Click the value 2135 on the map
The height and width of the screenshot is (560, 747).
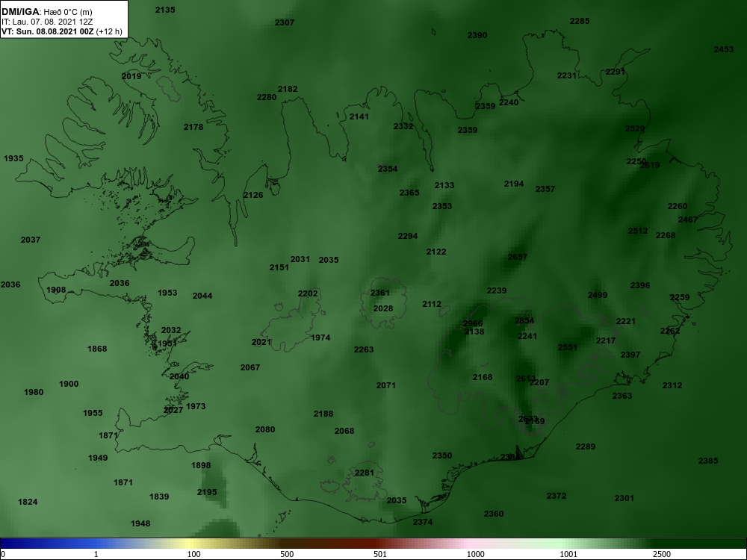click(x=165, y=10)
